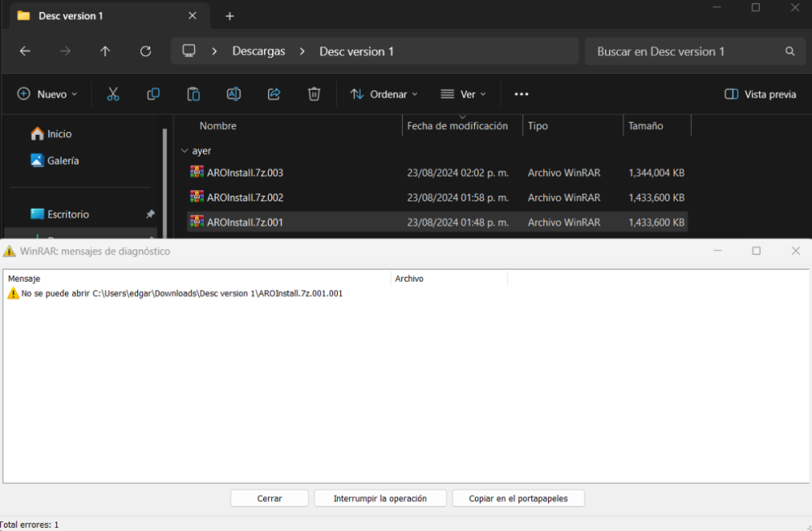Open a new File Explorer tab
Screen dimensions: 812x531
[230, 16]
